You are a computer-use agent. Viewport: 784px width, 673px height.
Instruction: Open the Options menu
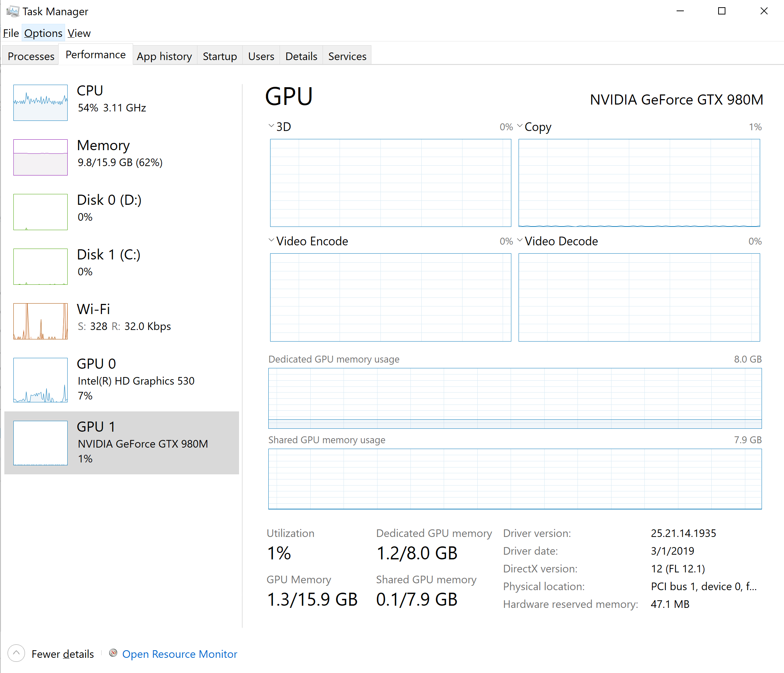(43, 33)
